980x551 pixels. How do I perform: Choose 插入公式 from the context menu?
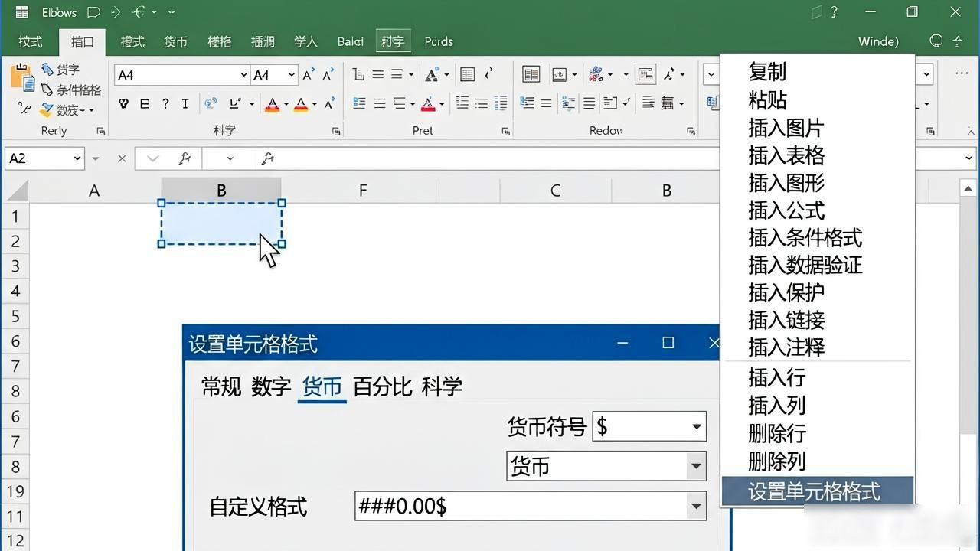coord(817,210)
